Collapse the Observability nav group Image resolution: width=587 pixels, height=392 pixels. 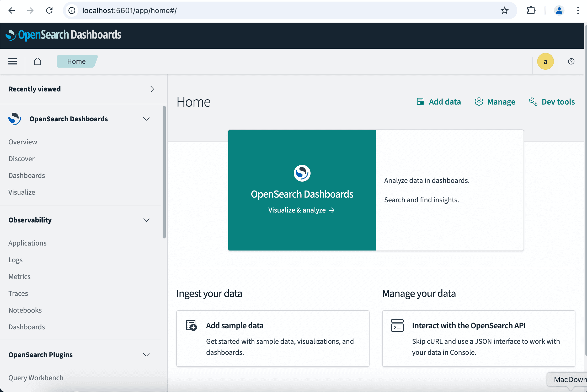pos(146,220)
